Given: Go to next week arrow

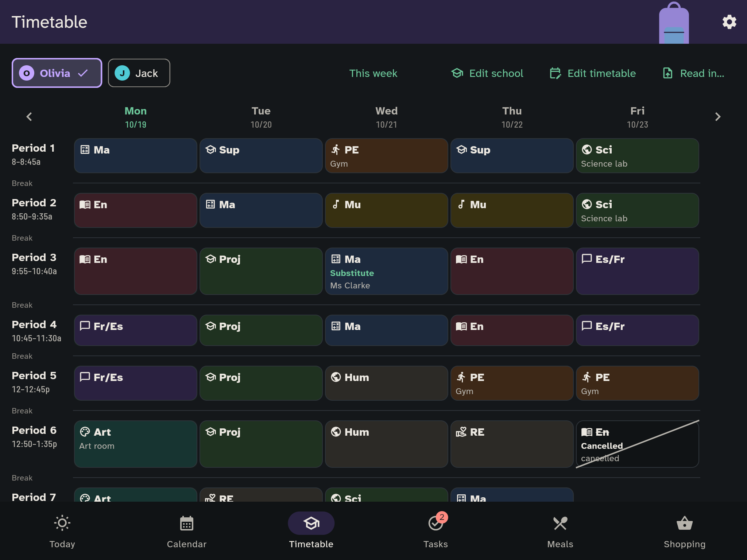Looking at the screenshot, I should click(717, 117).
